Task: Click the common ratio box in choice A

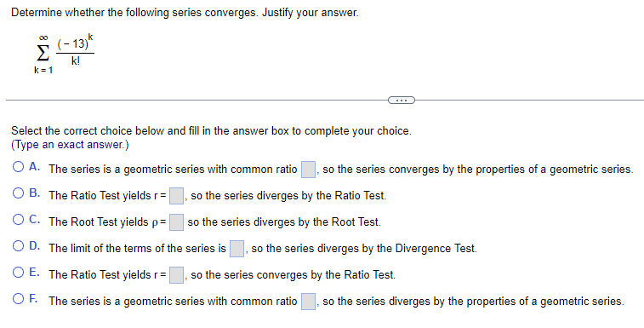Action: (309, 170)
